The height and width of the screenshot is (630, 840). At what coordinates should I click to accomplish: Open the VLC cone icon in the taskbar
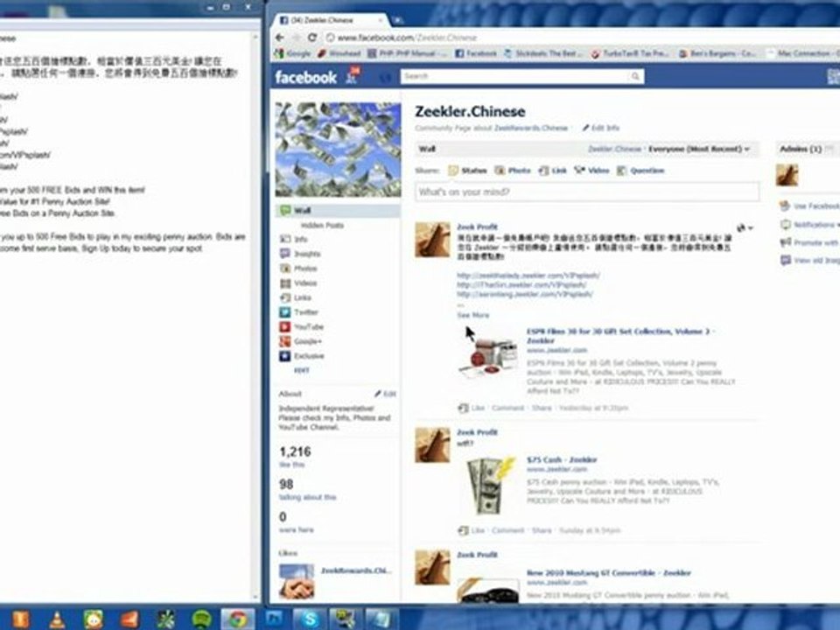click(57, 619)
